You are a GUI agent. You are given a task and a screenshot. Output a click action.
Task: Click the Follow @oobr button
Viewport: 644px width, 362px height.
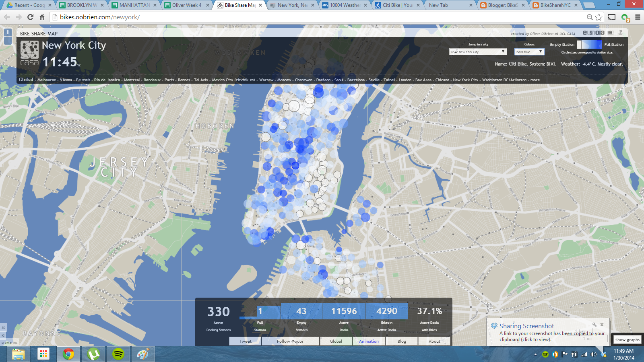(290, 341)
